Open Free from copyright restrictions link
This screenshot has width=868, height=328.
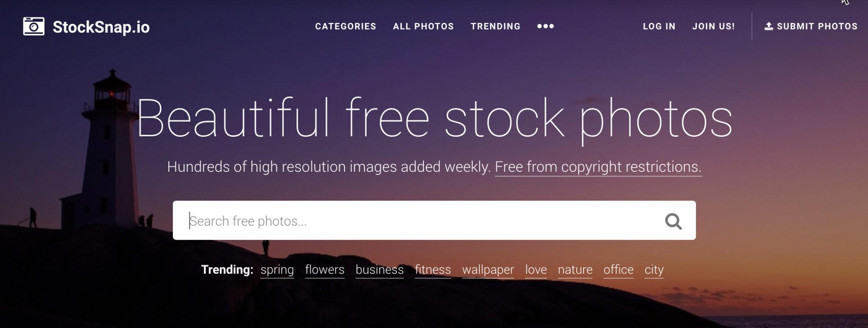(598, 167)
